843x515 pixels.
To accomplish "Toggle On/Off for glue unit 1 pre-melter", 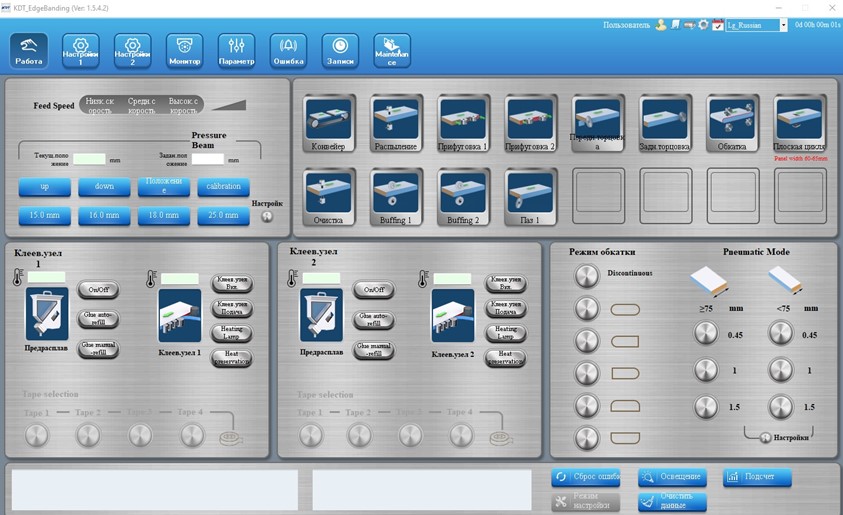I will (x=97, y=290).
